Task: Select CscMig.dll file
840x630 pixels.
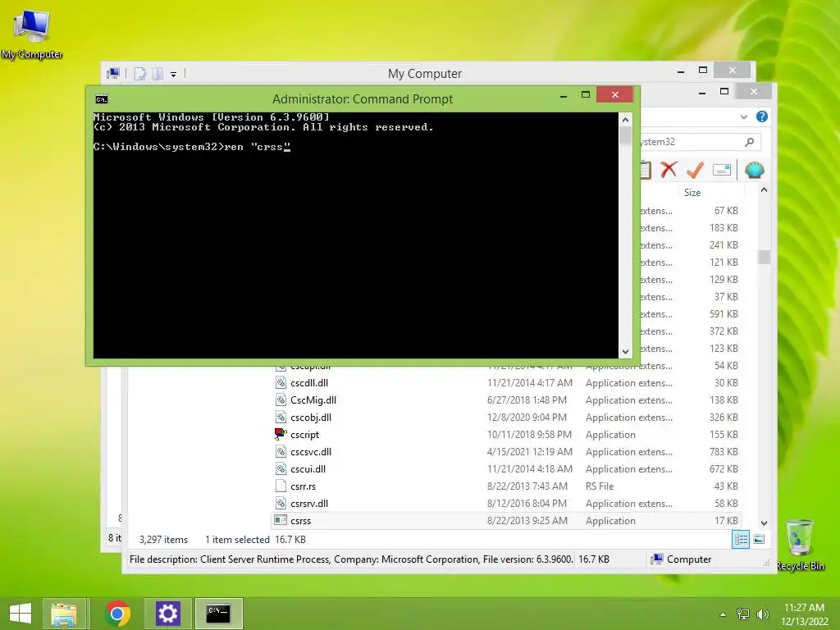Action: click(313, 400)
